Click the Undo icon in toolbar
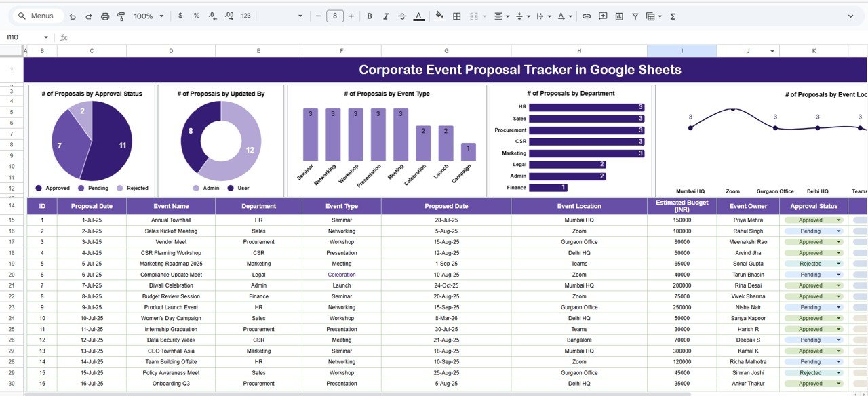This screenshot has width=868, height=396. coord(73,16)
